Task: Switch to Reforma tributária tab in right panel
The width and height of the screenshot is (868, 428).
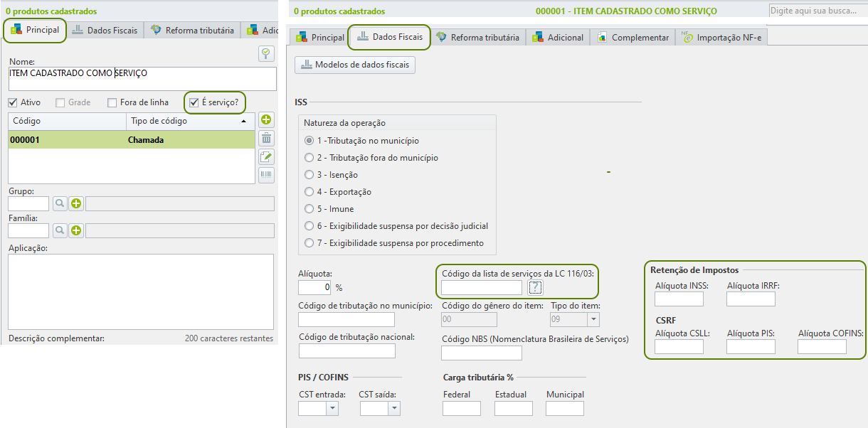Action: [x=477, y=38]
